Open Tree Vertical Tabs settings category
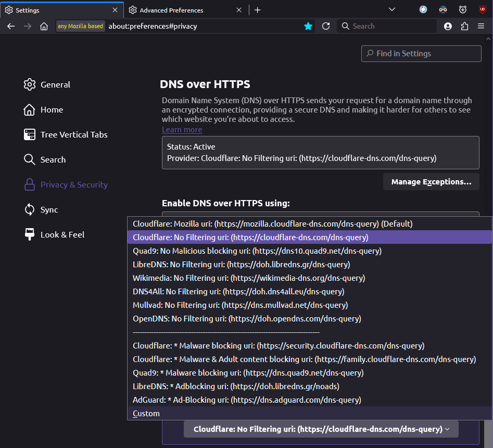 [x=66, y=134]
